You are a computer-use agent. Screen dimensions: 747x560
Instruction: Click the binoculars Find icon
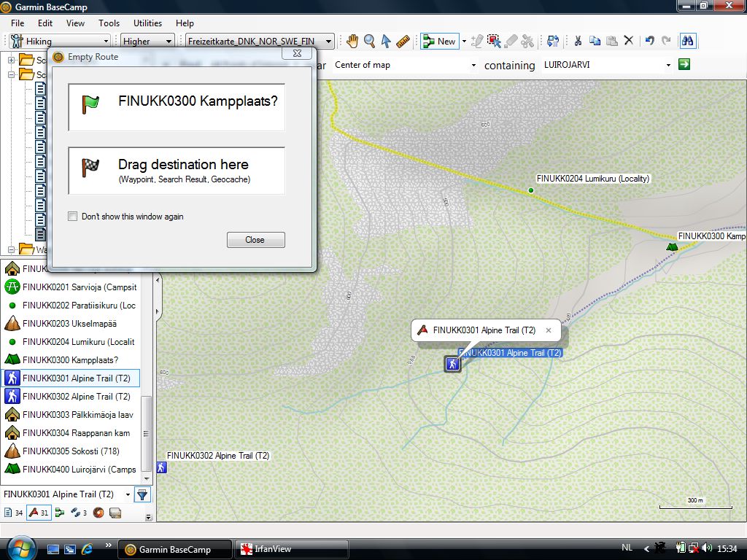coord(687,42)
